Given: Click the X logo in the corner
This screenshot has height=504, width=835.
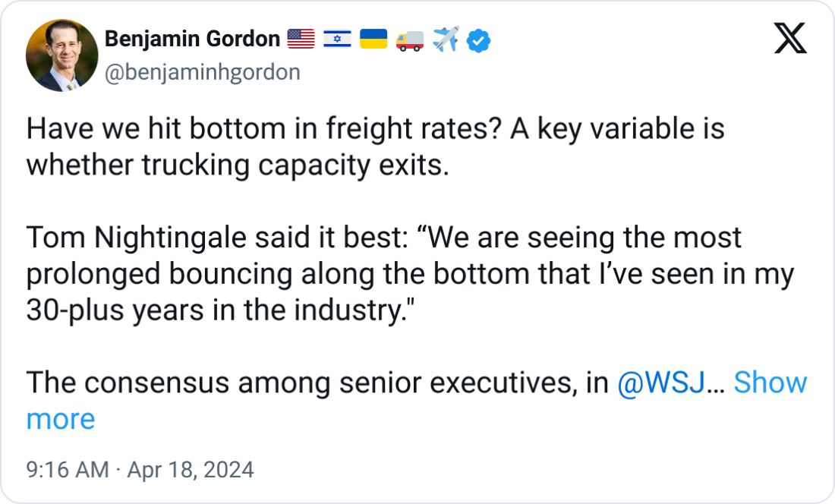Looking at the screenshot, I should tap(790, 38).
